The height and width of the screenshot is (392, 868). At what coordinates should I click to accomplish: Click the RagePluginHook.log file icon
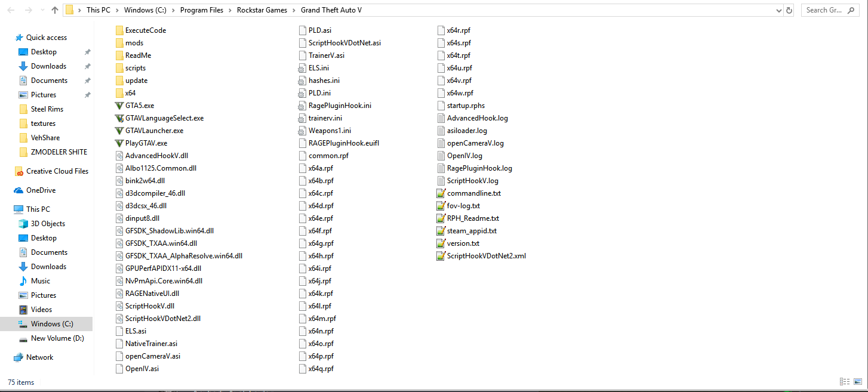coord(441,168)
